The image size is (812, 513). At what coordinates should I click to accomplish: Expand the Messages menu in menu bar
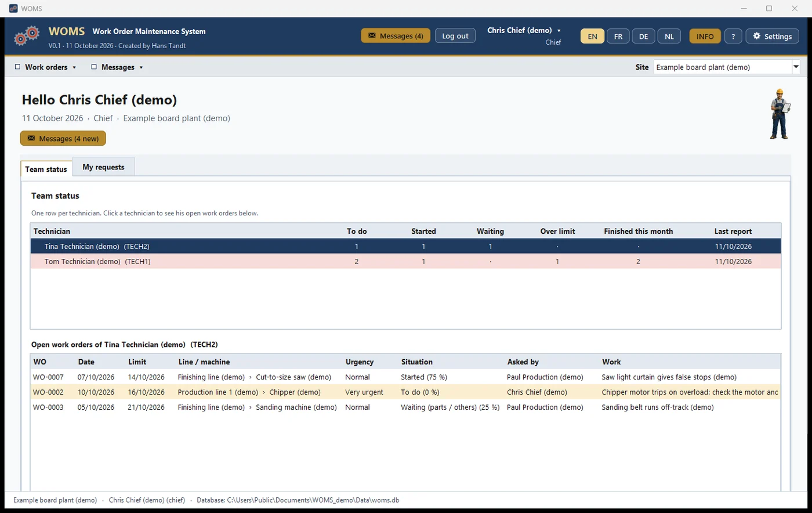(x=117, y=67)
